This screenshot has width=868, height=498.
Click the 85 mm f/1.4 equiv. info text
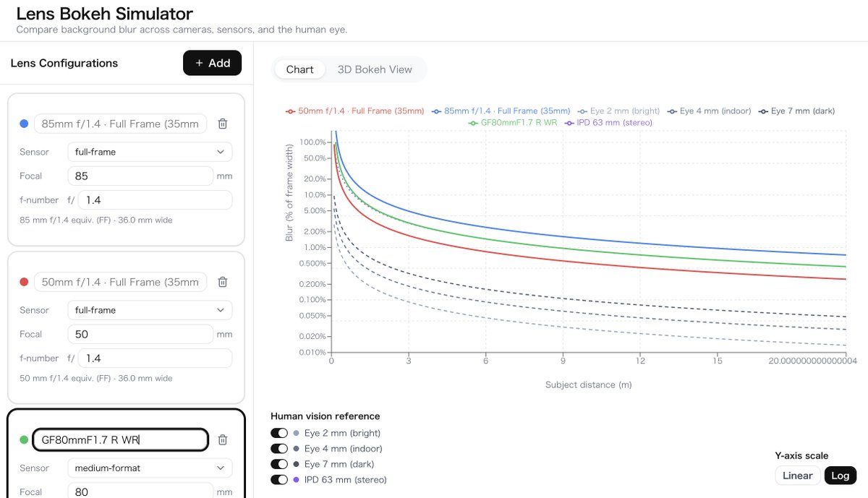96,220
